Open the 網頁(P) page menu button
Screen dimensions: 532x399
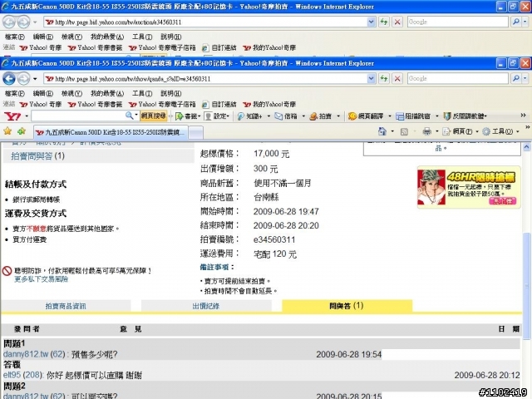click(x=460, y=131)
